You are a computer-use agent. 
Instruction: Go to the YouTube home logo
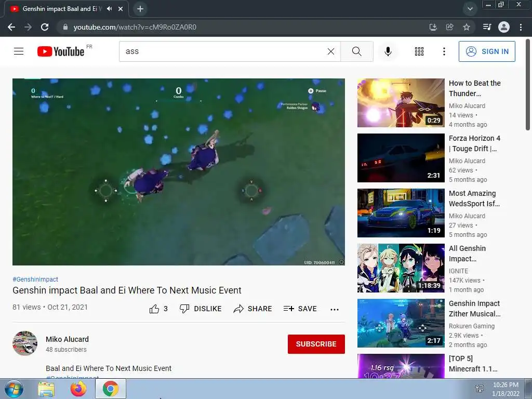tap(61, 51)
